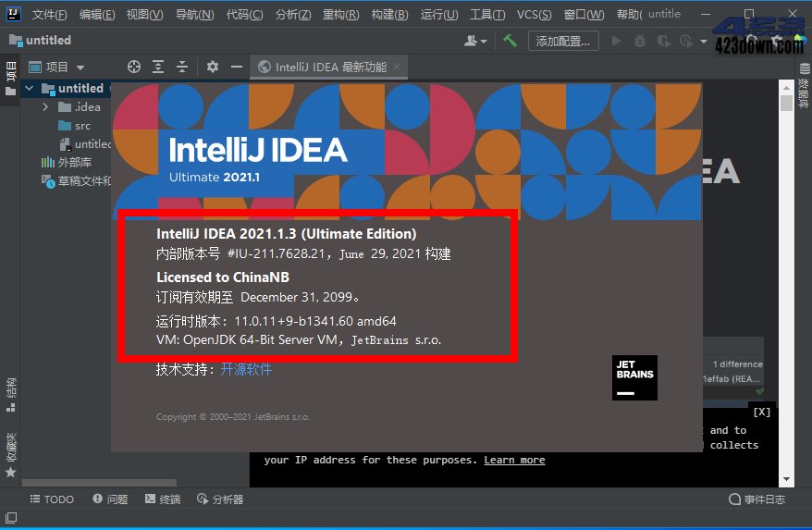The width and height of the screenshot is (812, 530).
Task: Click the 添加配置... button
Action: [x=563, y=41]
